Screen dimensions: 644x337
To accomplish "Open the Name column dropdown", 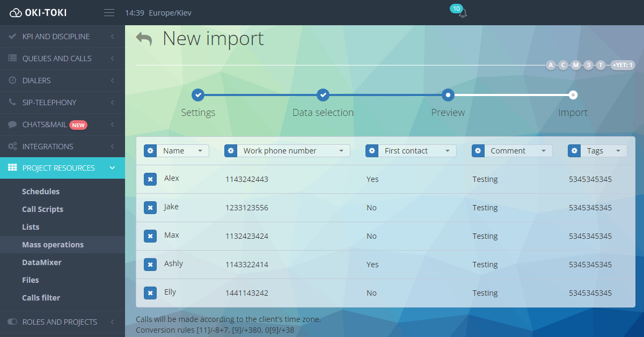I will (183, 151).
